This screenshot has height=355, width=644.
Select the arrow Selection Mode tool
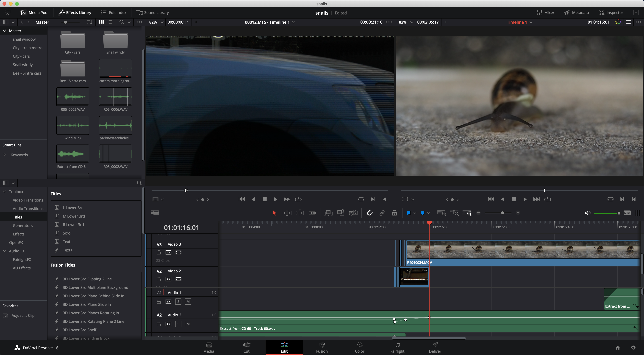[274, 213]
